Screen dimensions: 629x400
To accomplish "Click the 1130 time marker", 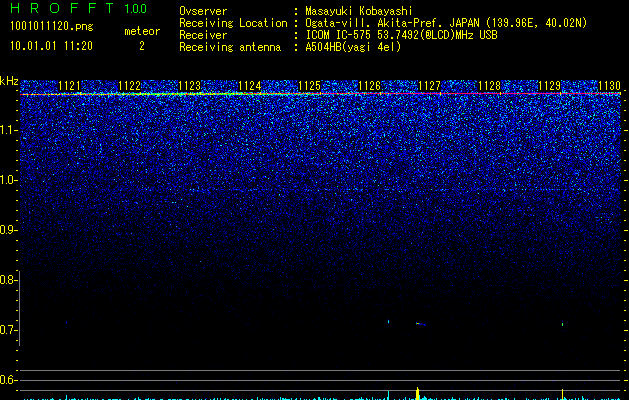I will tap(609, 86).
